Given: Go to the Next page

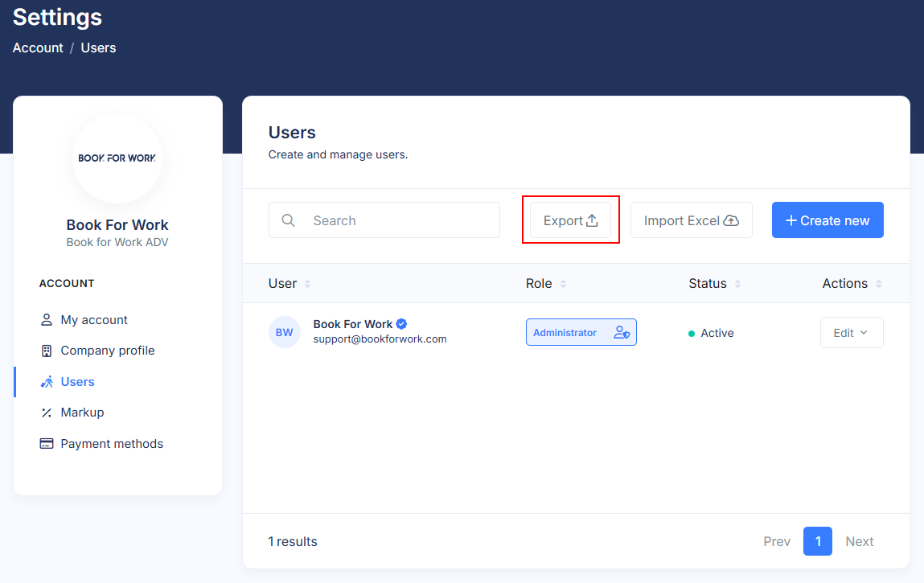Looking at the screenshot, I should pos(859,541).
